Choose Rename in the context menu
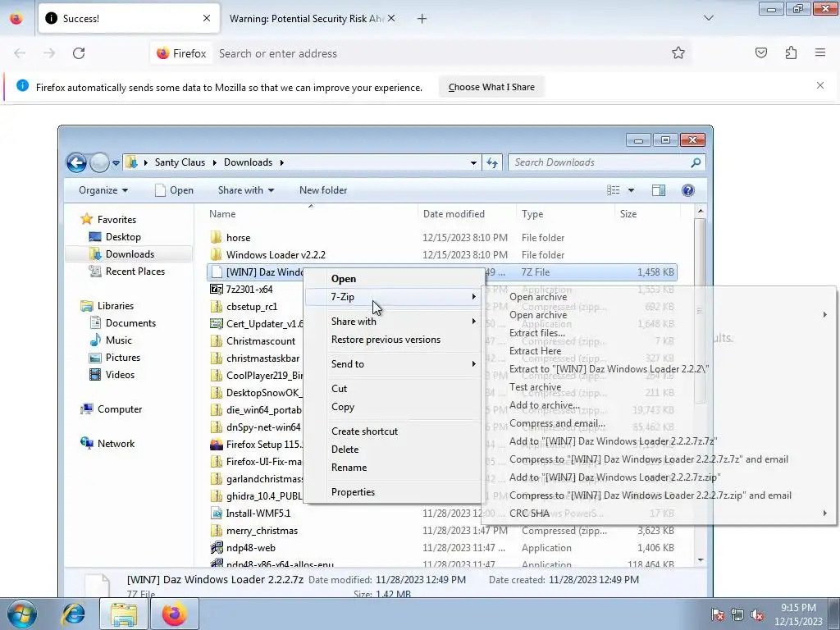This screenshot has height=630, width=840. 349,467
